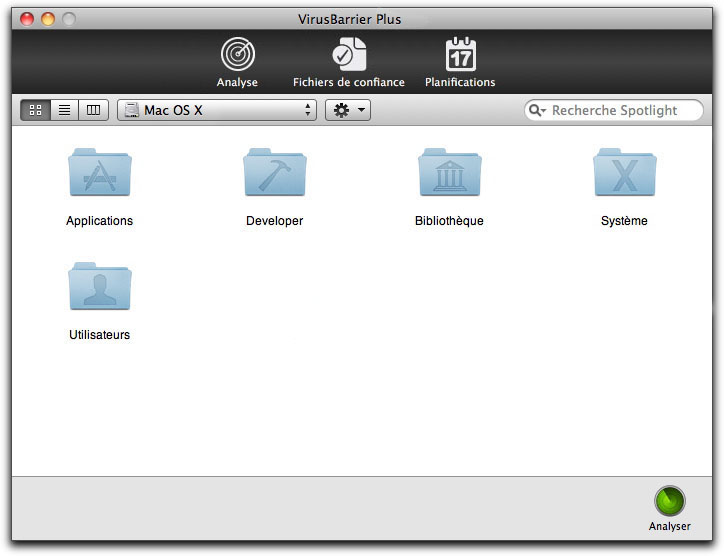The width and height of the screenshot is (724, 556).
Task: Click the Utilisateurs folder label
Action: coord(99,335)
